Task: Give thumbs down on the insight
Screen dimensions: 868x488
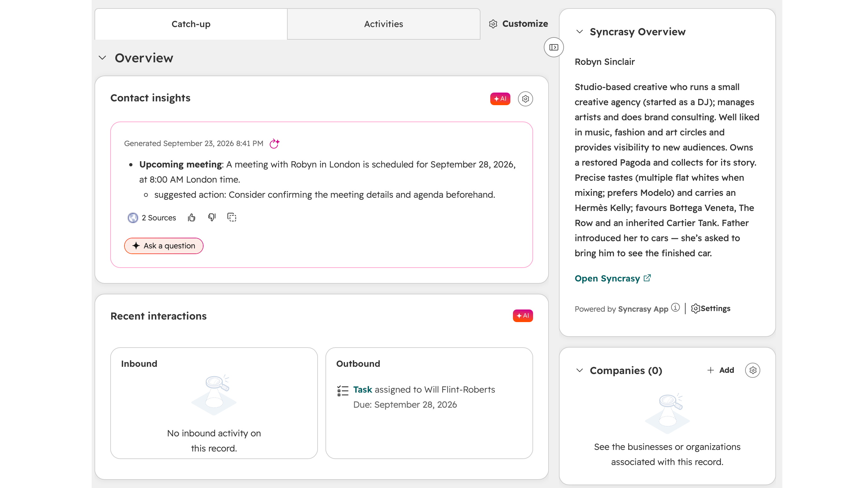Action: 212,218
